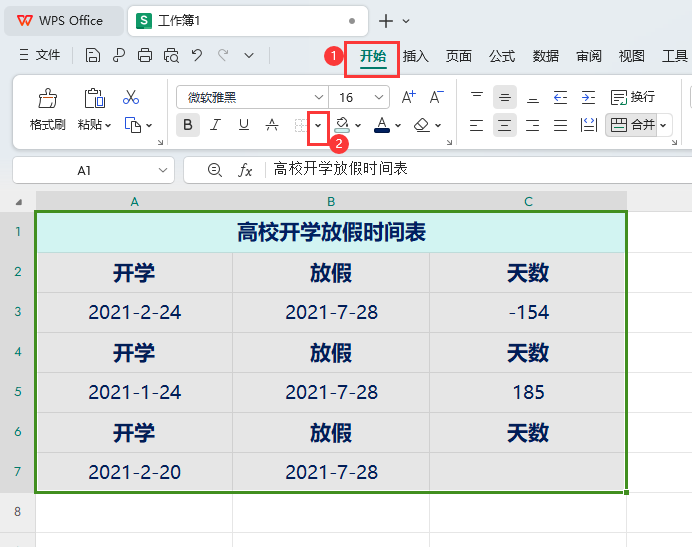Click the decrease indent icon
692x547 pixels.
560,97
